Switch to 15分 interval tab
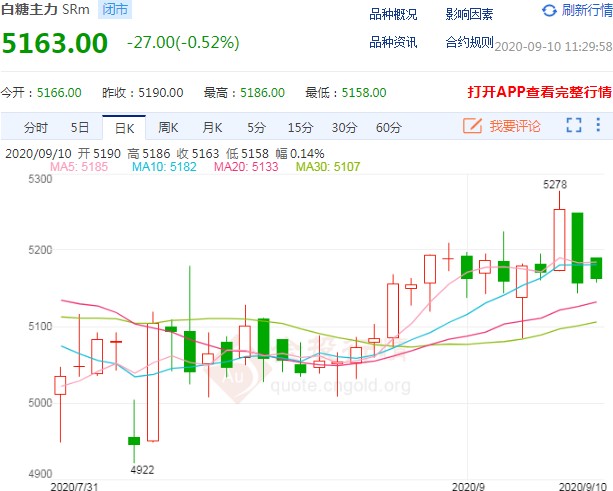Screen dimensions: 613x491 (x=300, y=127)
